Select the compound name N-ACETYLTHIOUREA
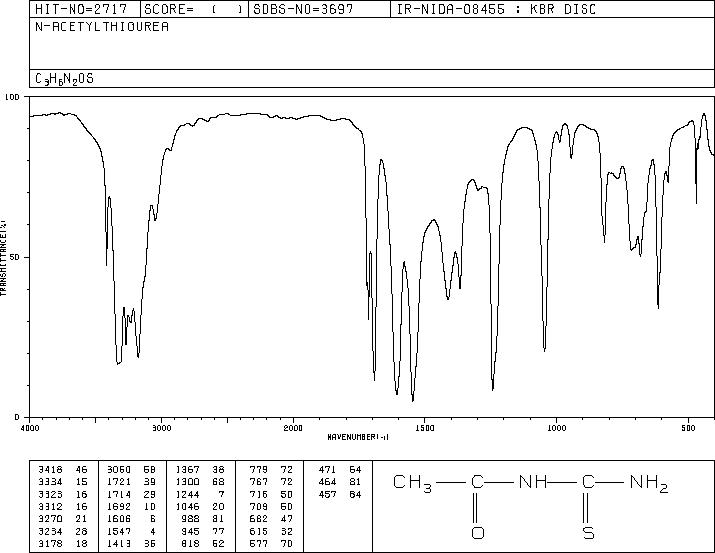Viewport: 715px width, 553px height. pos(102,27)
